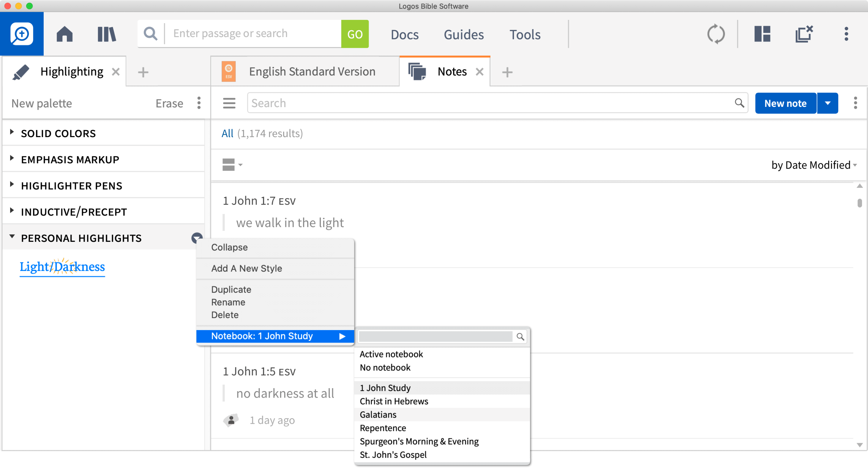Click the Notes stacked pages icon
This screenshot has height=468, width=868.
coord(417,72)
